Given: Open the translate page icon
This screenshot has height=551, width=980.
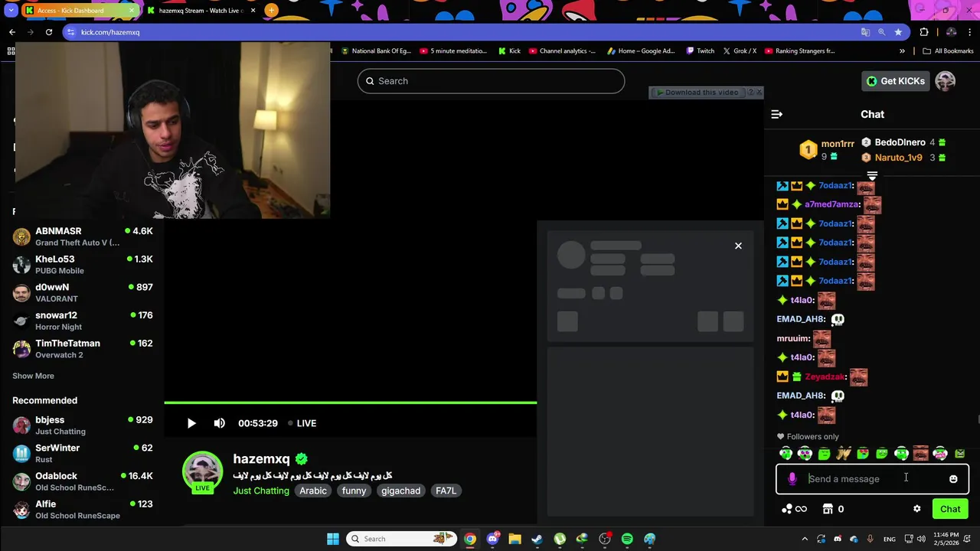Looking at the screenshot, I should pos(865,32).
